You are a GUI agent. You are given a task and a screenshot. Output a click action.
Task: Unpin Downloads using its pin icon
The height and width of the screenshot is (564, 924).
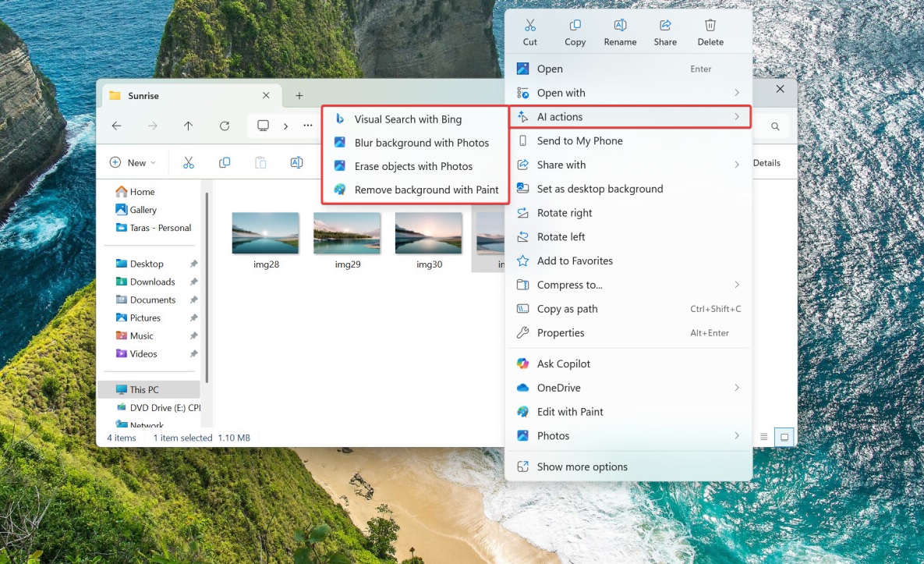coord(193,282)
